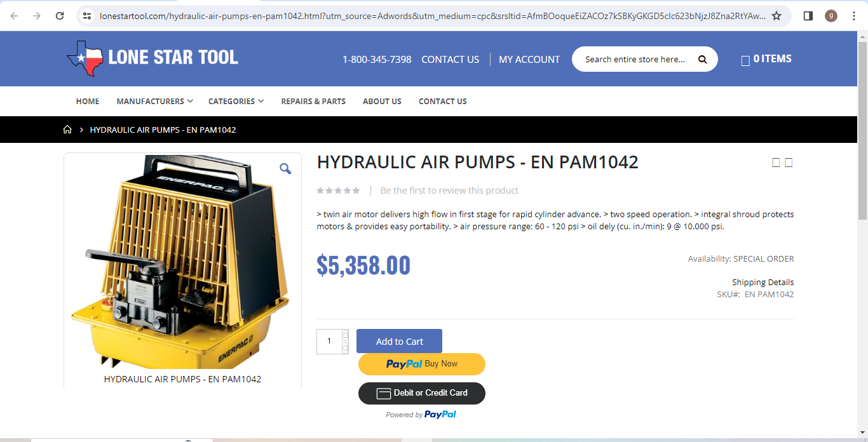This screenshot has height=442, width=868.
Task: Expand the Manufacturers dropdown menu
Action: (154, 101)
